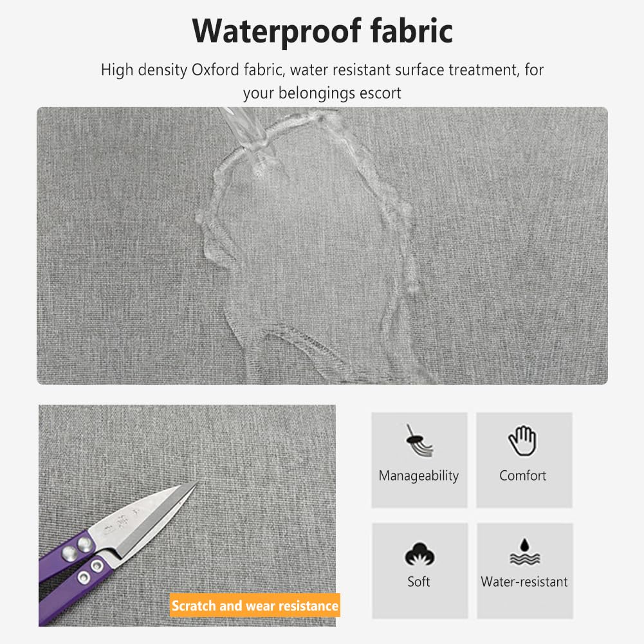Click the Comfort hand icon
Screen dimensions: 644x644
click(x=522, y=441)
